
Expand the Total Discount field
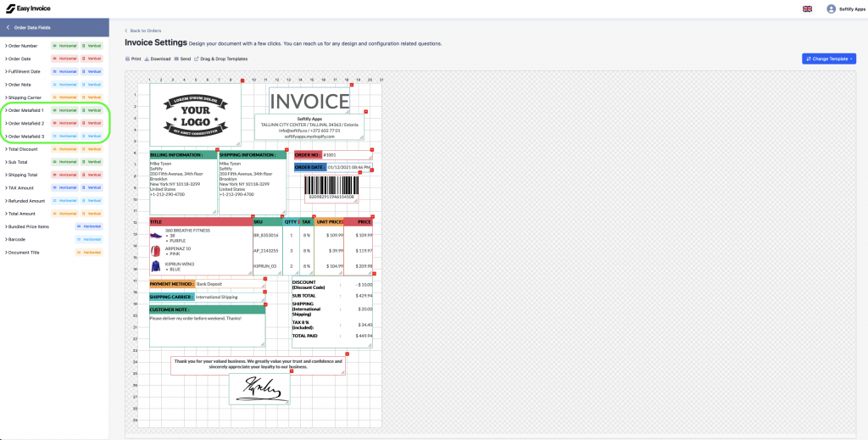click(x=24, y=149)
